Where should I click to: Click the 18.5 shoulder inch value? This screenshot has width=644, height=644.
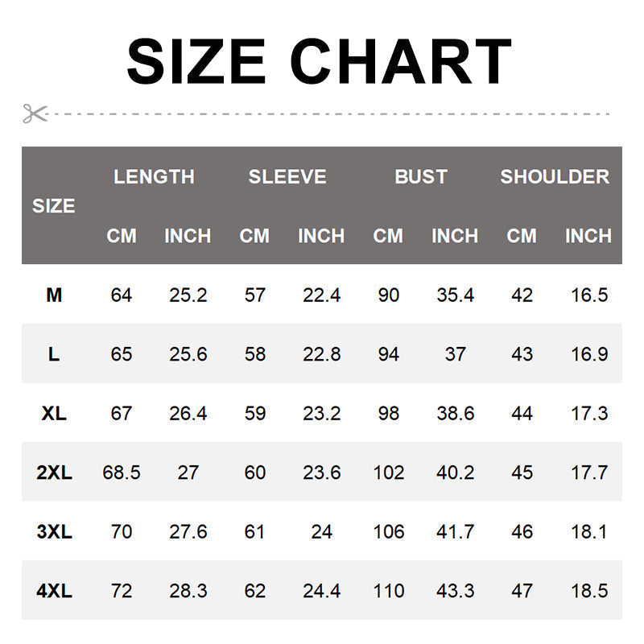588,591
